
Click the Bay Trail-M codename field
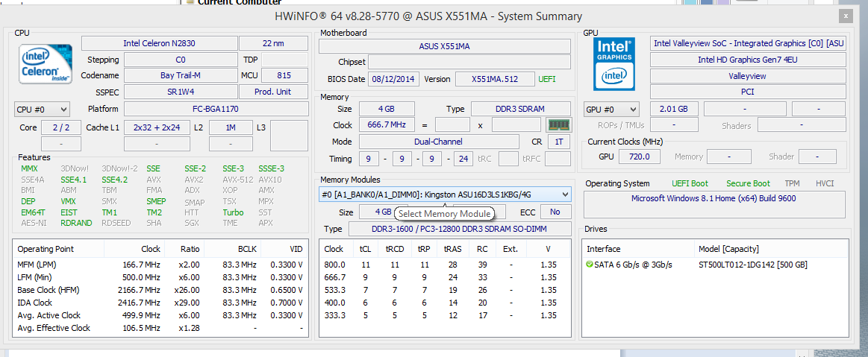[181, 75]
